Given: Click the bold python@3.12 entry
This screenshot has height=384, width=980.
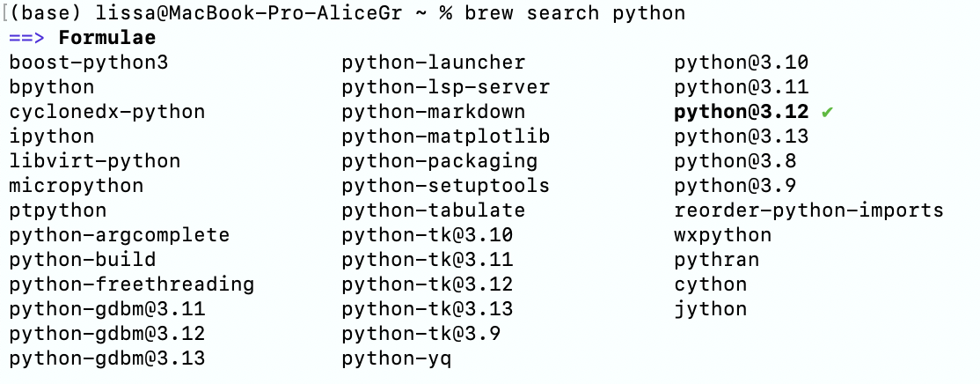Looking at the screenshot, I should click(741, 112).
